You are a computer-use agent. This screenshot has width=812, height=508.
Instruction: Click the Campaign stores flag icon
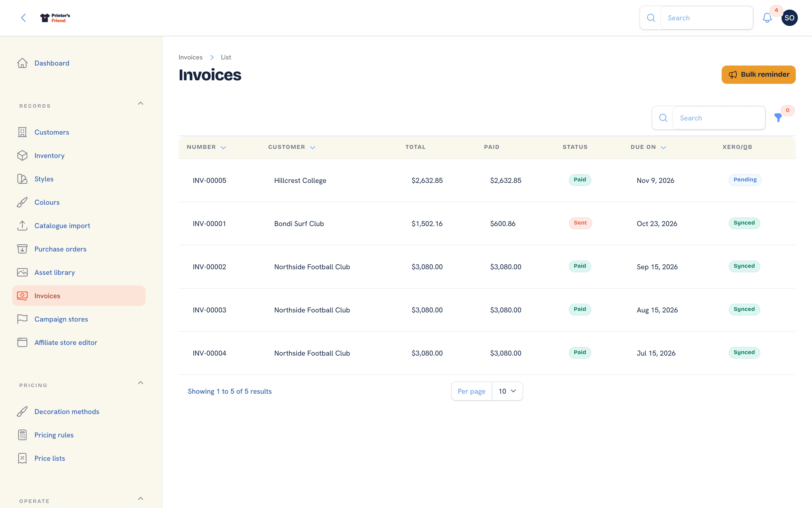point(23,319)
